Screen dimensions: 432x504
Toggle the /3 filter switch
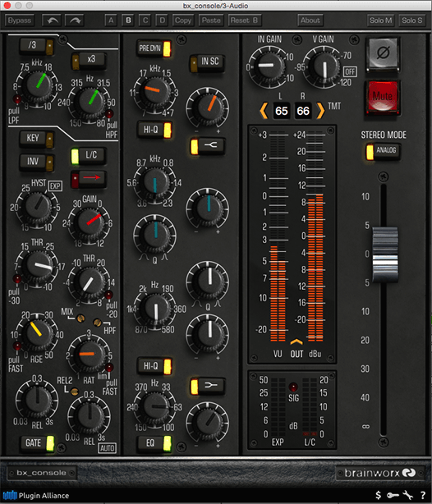point(37,46)
